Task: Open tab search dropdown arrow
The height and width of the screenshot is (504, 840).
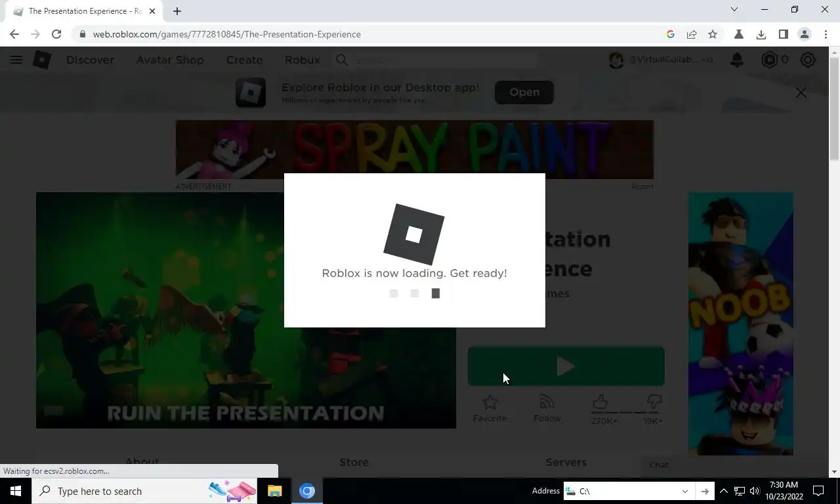Action: tap(734, 9)
